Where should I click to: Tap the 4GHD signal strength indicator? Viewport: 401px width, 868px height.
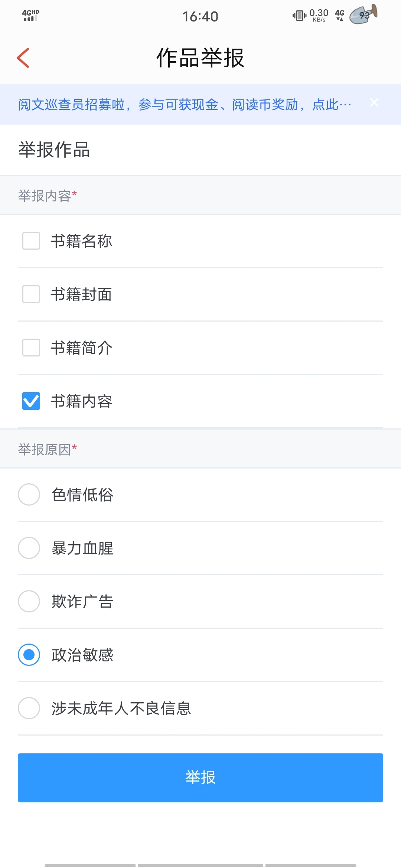pyautogui.click(x=31, y=16)
